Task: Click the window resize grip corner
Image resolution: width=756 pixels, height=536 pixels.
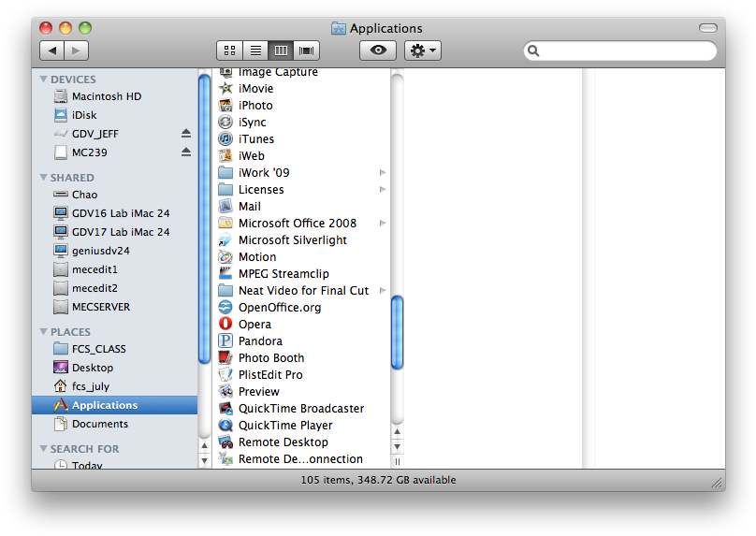Action: 717,483
